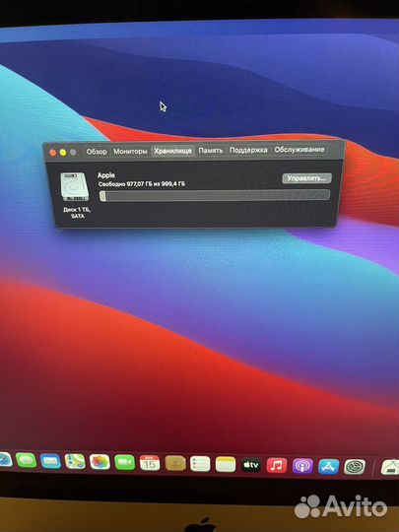Launch Podcasts from the dock
The image size is (399, 532).
302,466
